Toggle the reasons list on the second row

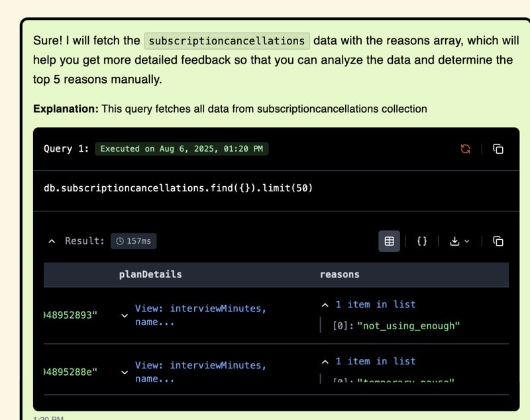(x=324, y=362)
